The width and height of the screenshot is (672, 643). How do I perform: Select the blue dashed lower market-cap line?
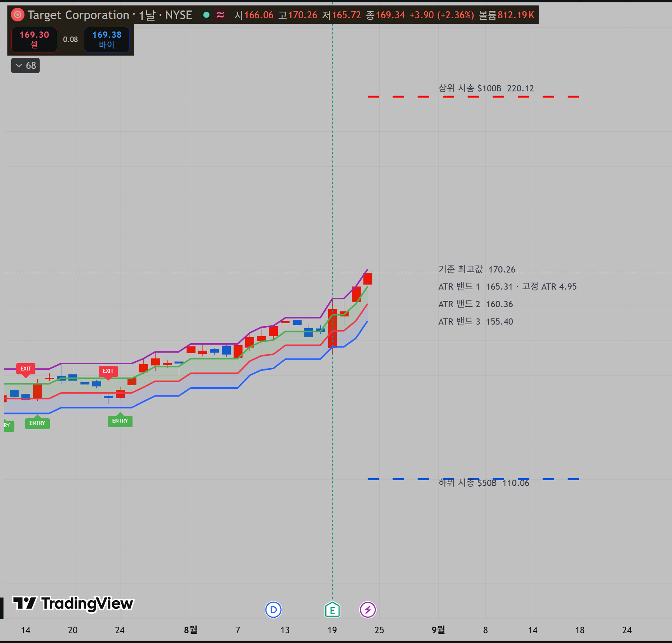(473, 479)
